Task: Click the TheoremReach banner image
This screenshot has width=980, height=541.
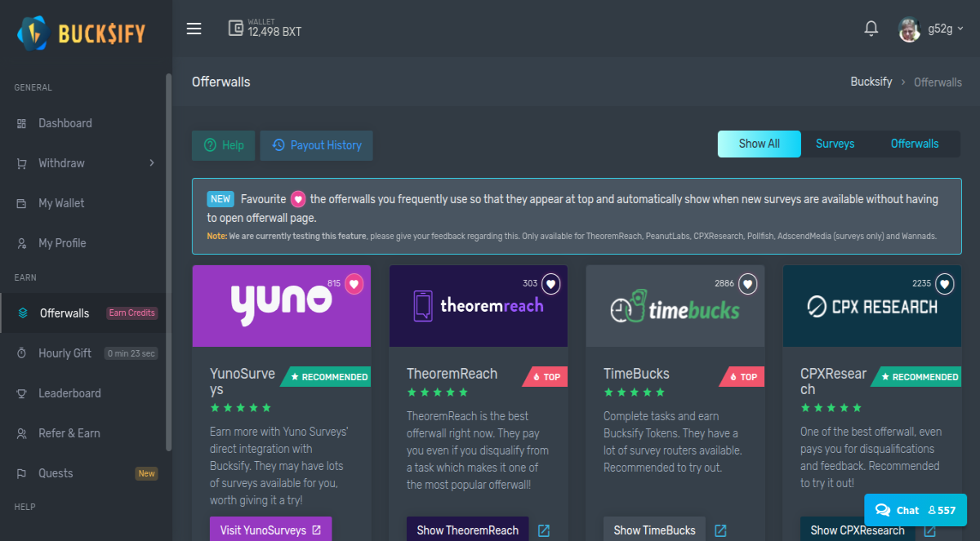Action: [x=479, y=306]
